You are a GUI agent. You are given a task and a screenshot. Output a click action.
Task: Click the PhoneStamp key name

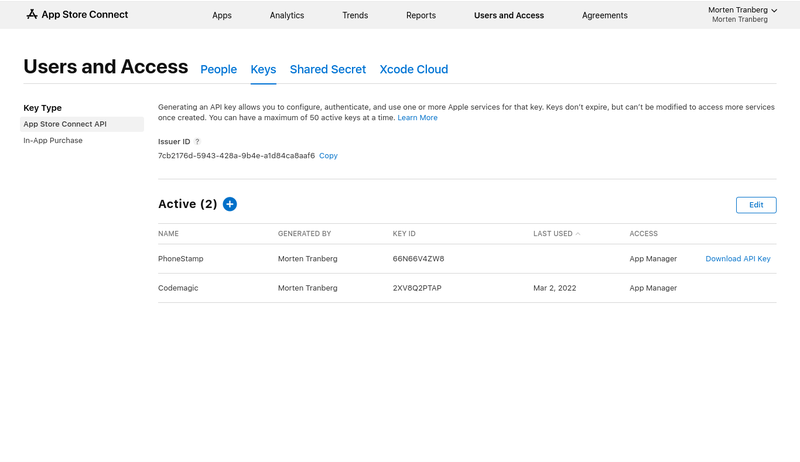pyautogui.click(x=181, y=259)
